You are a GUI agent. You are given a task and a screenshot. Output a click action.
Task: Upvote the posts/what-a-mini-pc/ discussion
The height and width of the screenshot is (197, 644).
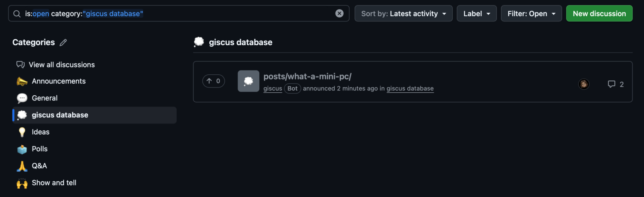214,81
